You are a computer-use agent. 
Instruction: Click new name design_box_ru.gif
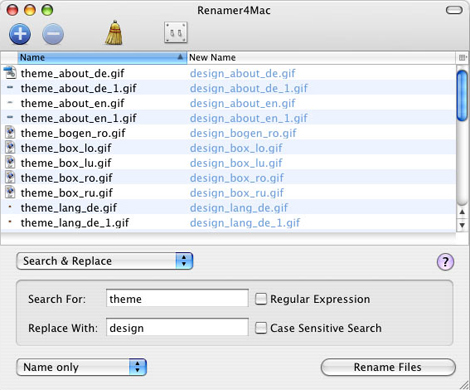coord(237,193)
